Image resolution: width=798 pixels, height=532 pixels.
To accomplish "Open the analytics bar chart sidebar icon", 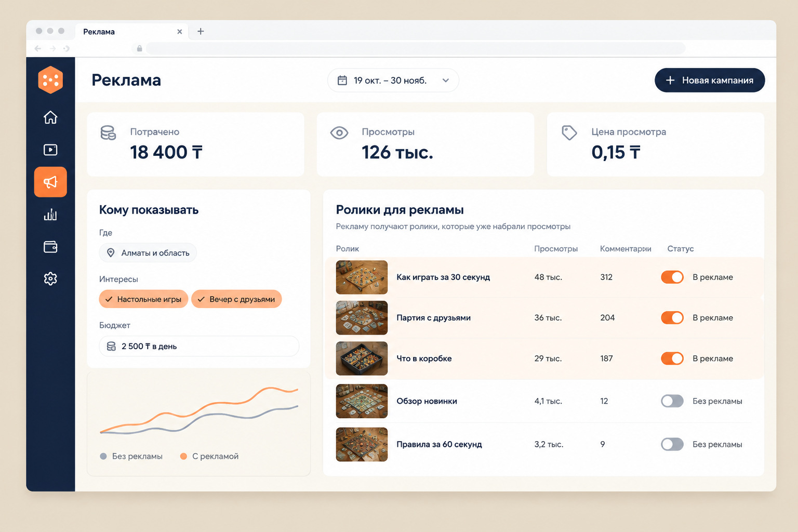I will pos(50,215).
